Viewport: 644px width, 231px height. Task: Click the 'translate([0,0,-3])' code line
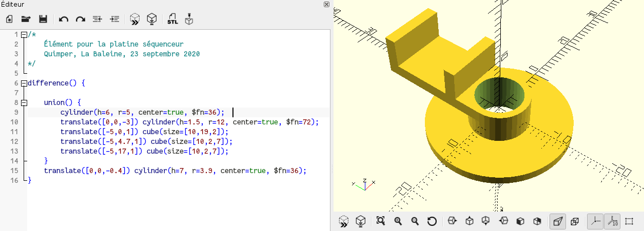point(189,122)
